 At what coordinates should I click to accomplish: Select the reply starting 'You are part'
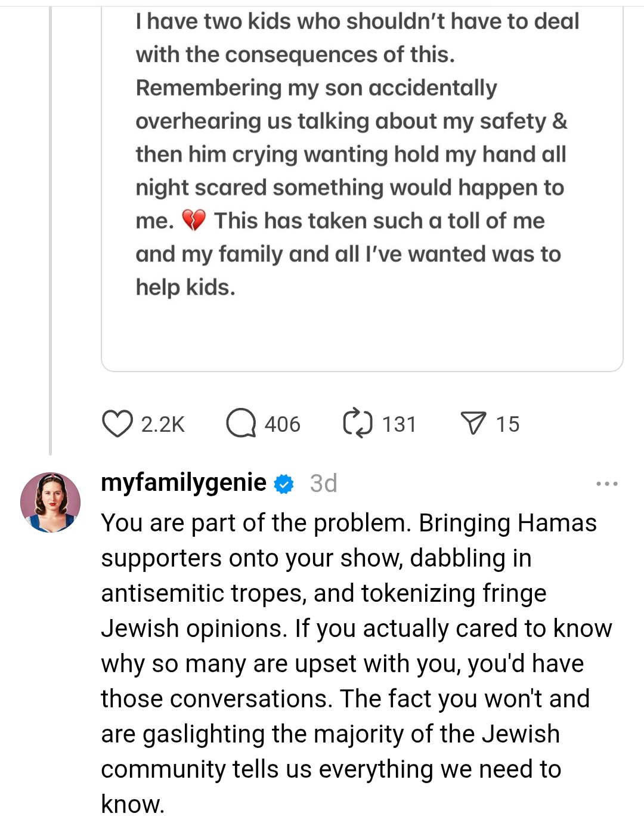pyautogui.click(x=357, y=663)
